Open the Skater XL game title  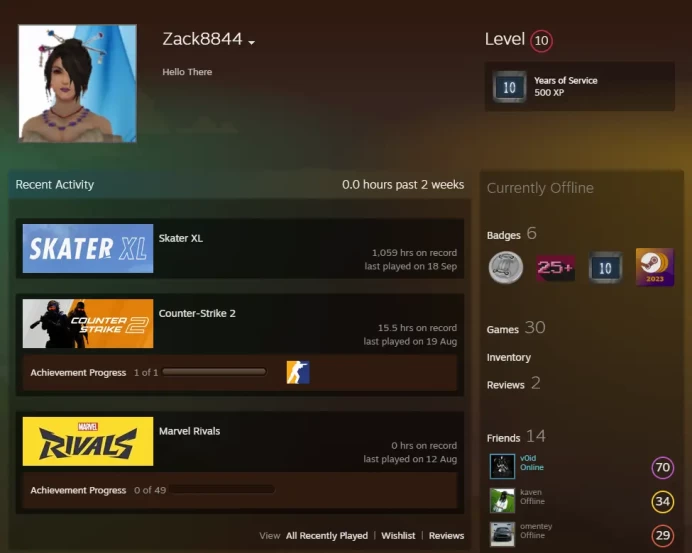(181, 238)
